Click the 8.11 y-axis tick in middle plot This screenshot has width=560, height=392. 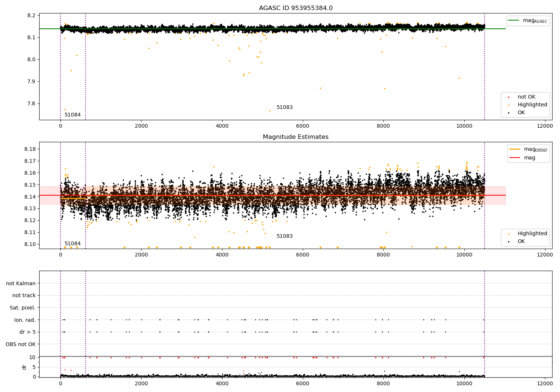[x=30, y=233]
